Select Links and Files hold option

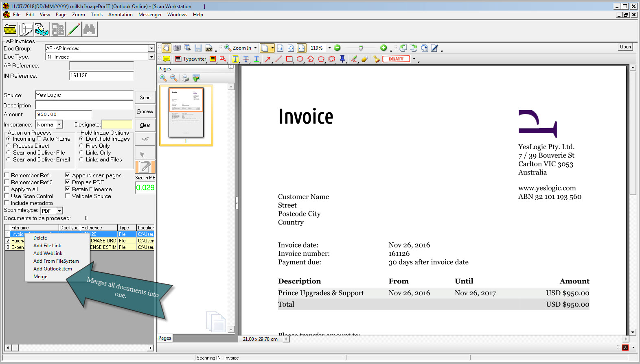(x=81, y=159)
